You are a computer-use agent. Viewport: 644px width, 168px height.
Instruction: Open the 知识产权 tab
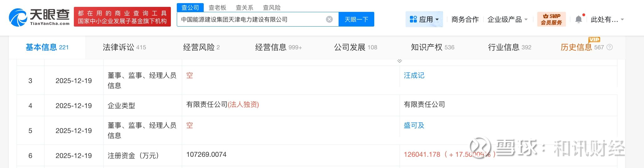pos(432,47)
